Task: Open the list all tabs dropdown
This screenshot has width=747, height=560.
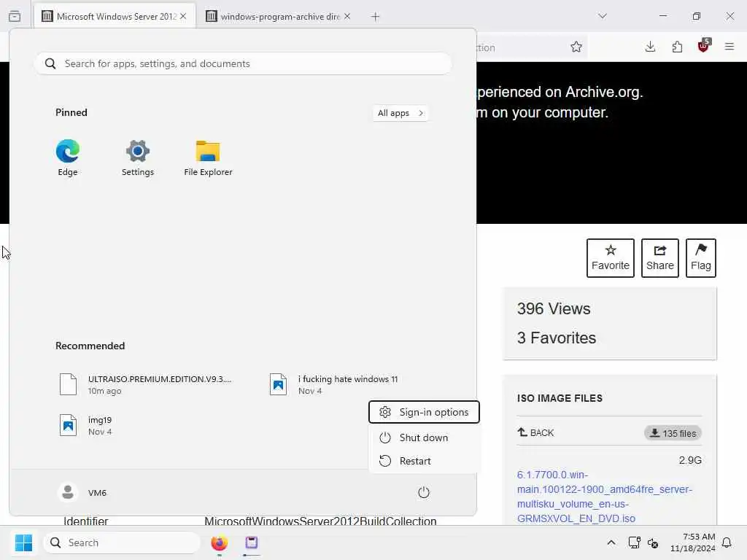Action: pos(603,16)
